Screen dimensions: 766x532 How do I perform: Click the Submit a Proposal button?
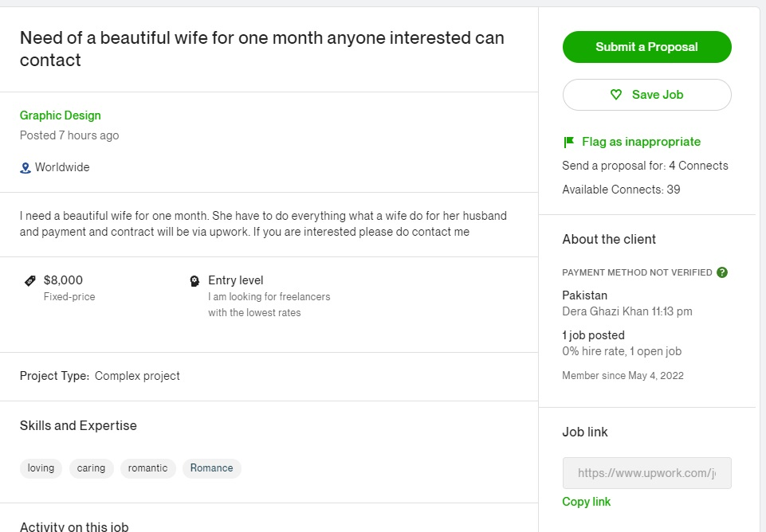(646, 47)
